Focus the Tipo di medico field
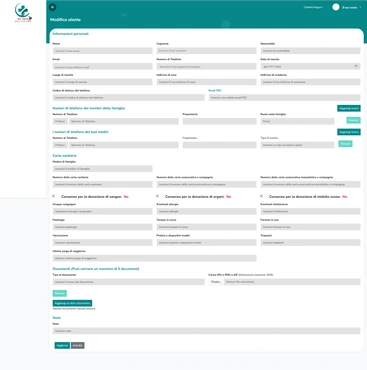 click(297, 145)
